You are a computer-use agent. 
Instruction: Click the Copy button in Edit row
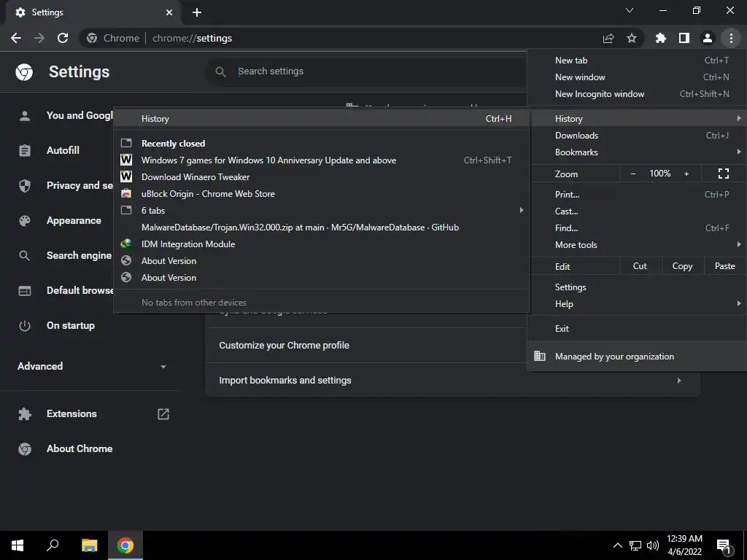[x=682, y=266]
